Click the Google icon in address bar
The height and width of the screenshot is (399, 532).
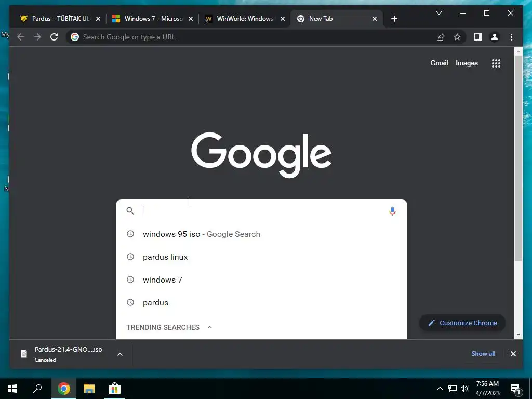tap(75, 37)
